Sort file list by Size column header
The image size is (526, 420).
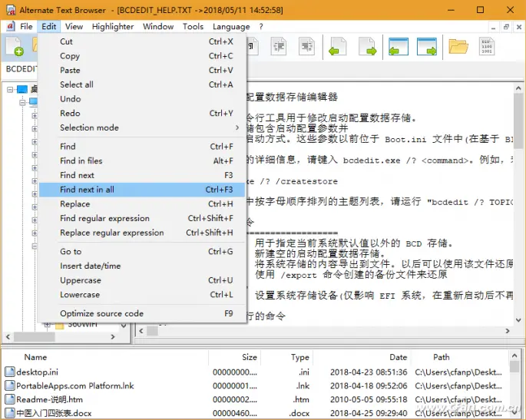coord(249,357)
